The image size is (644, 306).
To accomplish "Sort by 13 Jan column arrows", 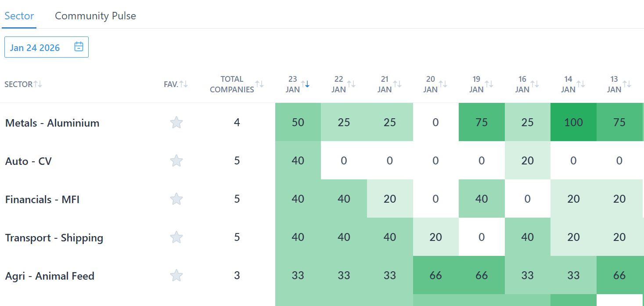I will point(627,84).
